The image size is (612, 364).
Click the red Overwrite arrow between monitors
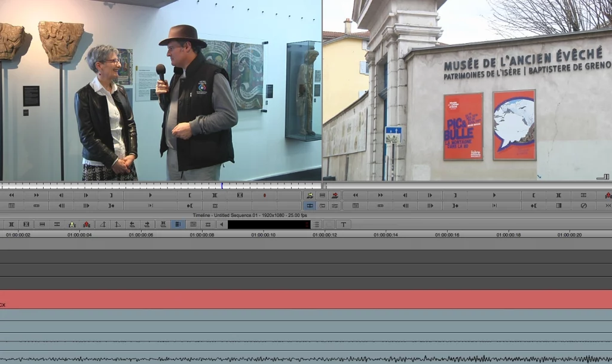[335, 195]
